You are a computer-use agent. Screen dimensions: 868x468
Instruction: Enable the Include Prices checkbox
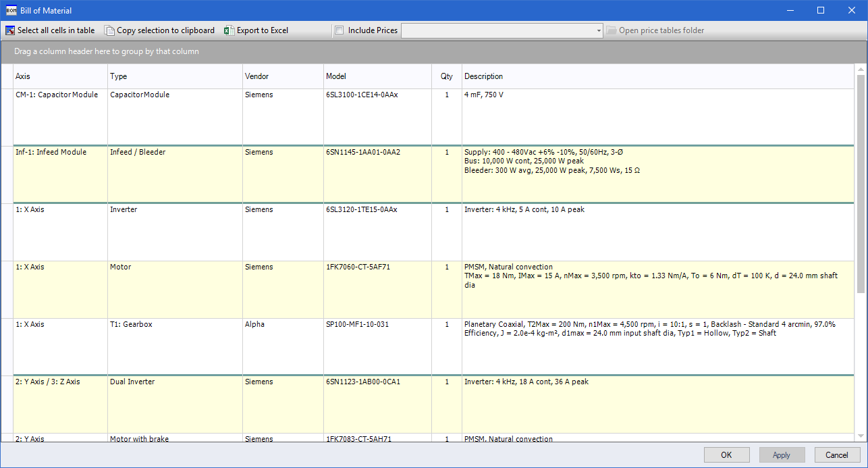[340, 30]
